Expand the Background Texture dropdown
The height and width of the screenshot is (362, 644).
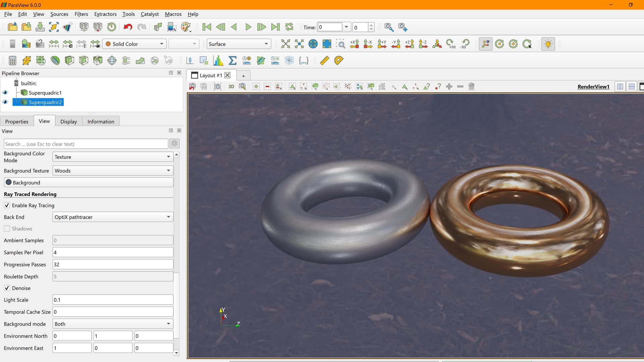113,171
